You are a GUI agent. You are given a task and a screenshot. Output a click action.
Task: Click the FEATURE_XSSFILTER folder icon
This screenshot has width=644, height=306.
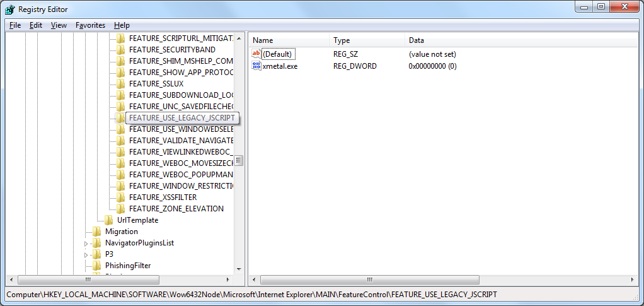pos(120,197)
